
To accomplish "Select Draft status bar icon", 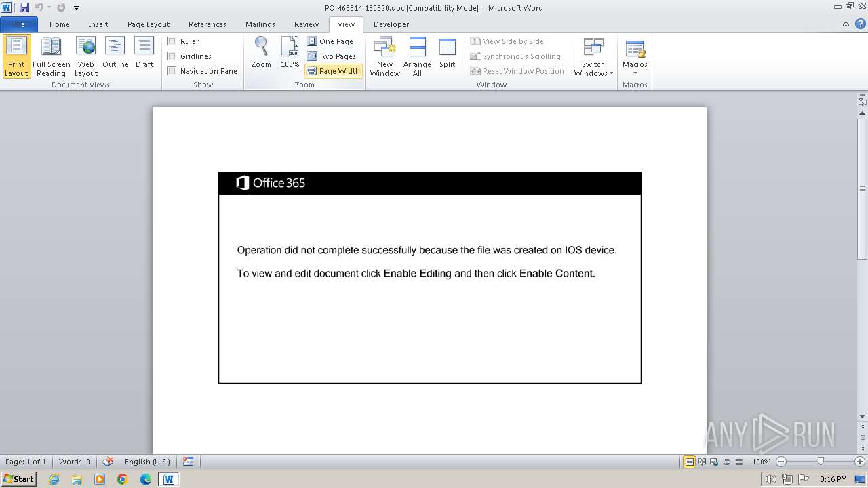I will coord(738,462).
